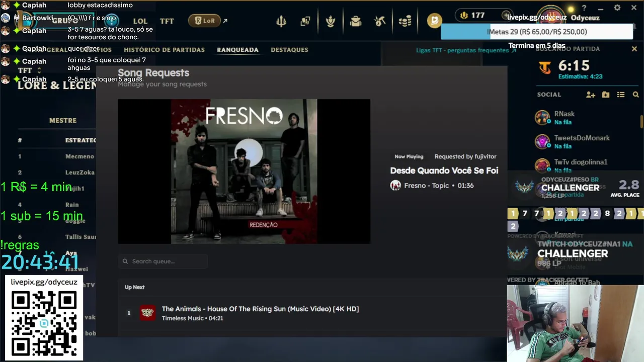Click the RP balance showing 177
Screen dimensions: 644x362
click(478, 15)
